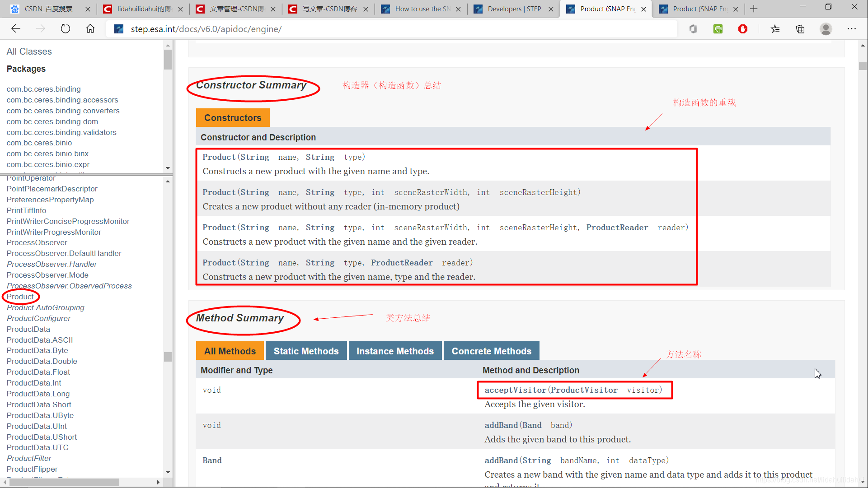868x488 pixels.
Task: Switch to Static Methods tab
Action: [x=306, y=351]
